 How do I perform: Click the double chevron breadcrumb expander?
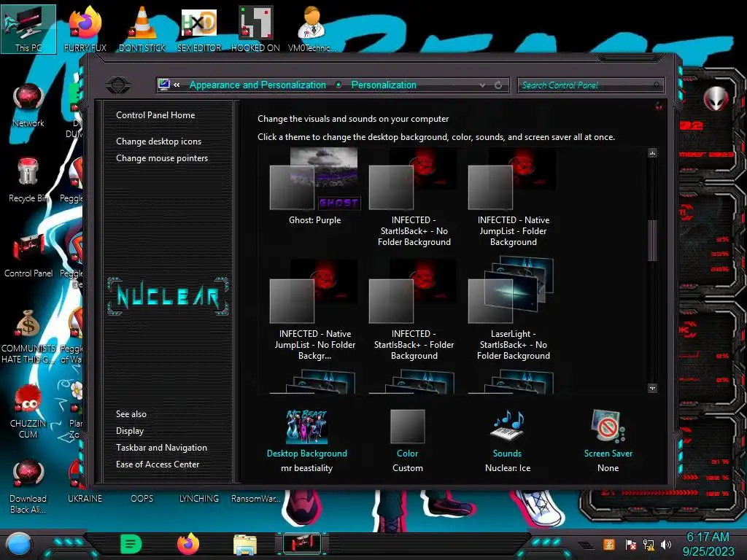tap(177, 85)
